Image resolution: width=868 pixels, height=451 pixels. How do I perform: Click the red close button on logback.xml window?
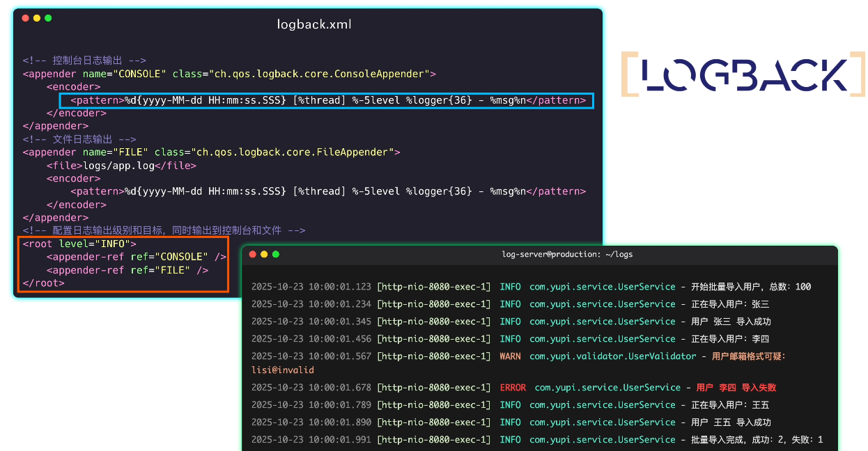(26, 18)
